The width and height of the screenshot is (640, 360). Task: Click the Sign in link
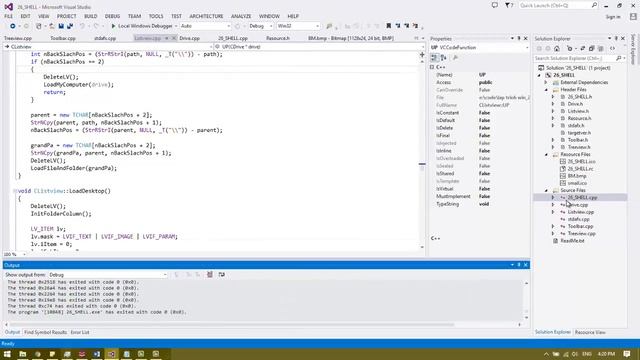tap(613, 17)
